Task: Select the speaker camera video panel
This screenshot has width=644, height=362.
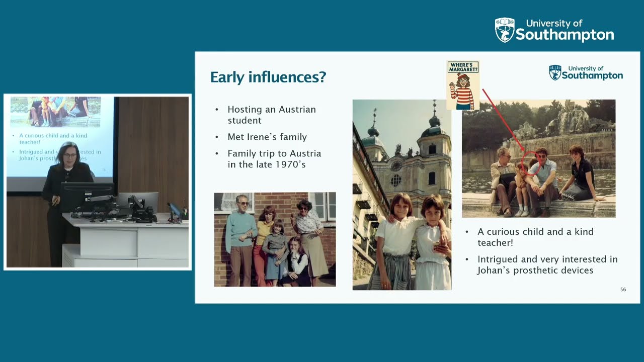Action: click(98, 182)
